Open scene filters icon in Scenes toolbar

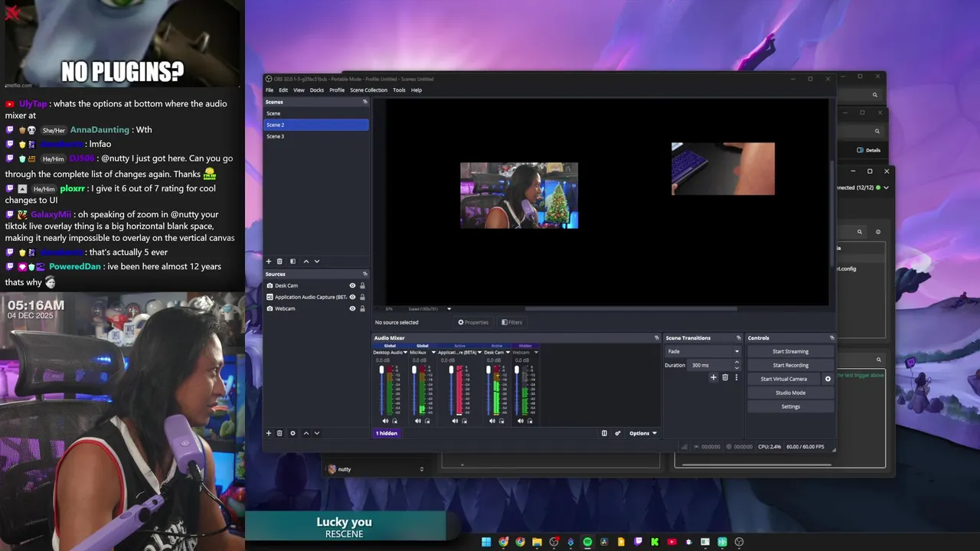(292, 262)
